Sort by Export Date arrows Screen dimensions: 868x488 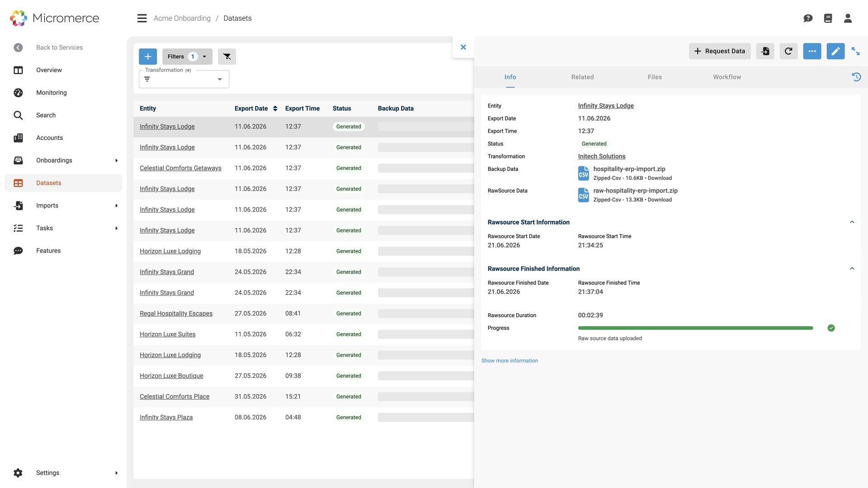click(x=275, y=108)
